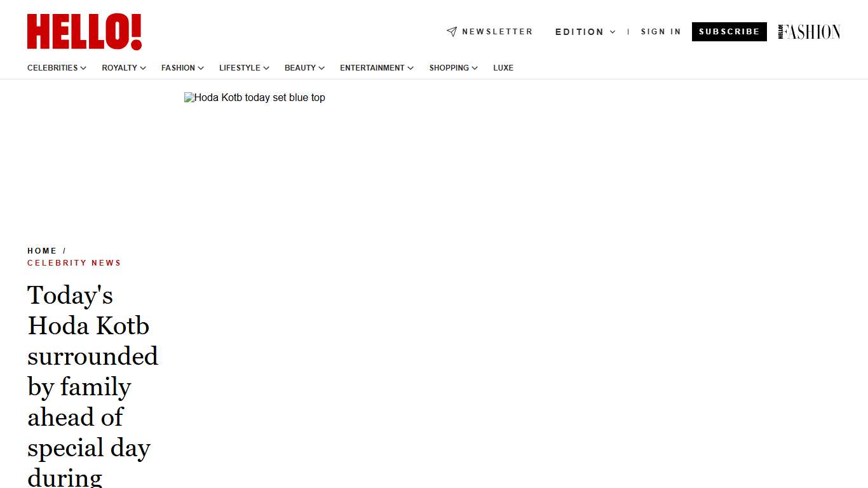
Task: Click the Lifestyle menu chevron arrow
Action: (266, 68)
